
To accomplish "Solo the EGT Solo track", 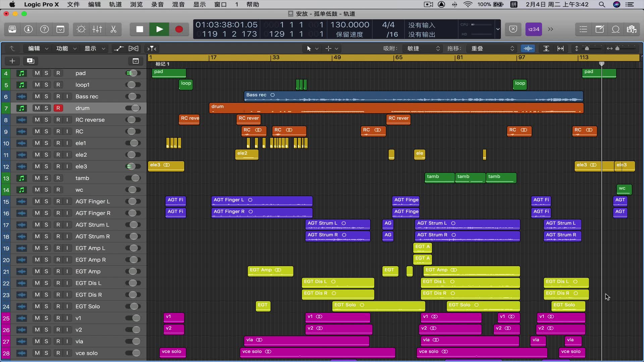I will coord(46,306).
